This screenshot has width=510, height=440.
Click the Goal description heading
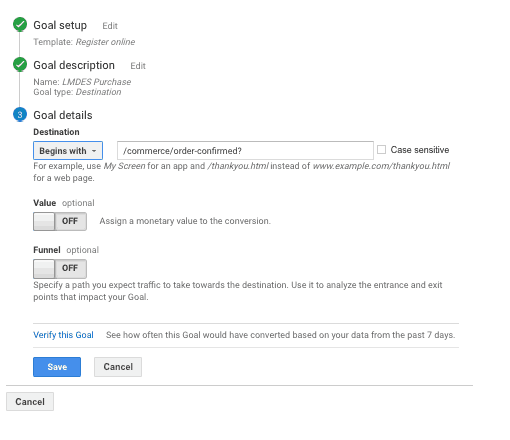(x=74, y=65)
